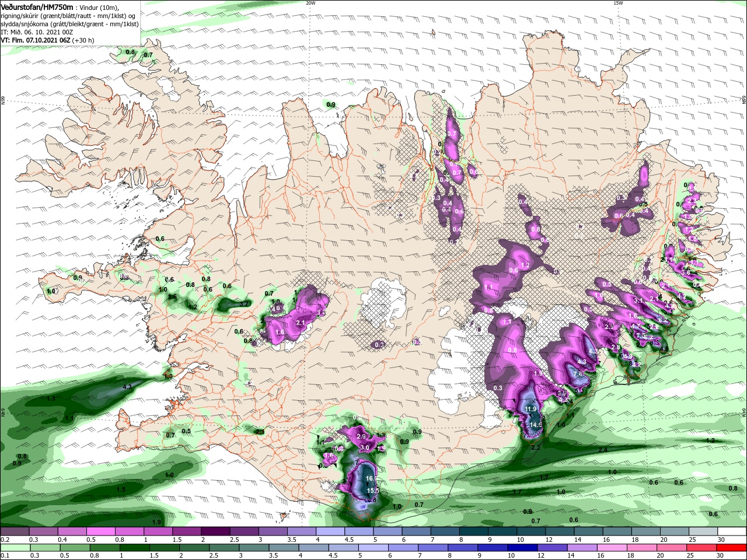This screenshot has width=747, height=560.
Task: Click the '0.2' label in upper legend
Action: click(5, 540)
